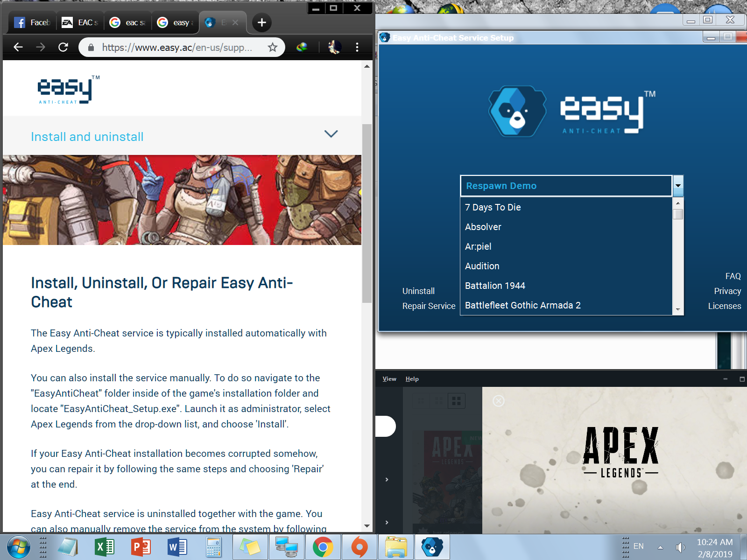The width and height of the screenshot is (747, 560).
Task: Click the browser scrollbar up arrow
Action: pyautogui.click(x=367, y=66)
